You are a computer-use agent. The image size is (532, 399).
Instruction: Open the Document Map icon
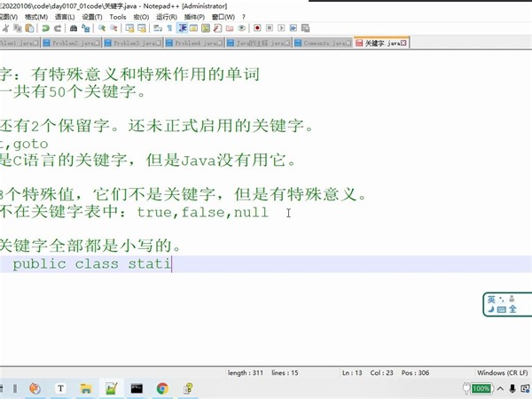click(x=206, y=28)
